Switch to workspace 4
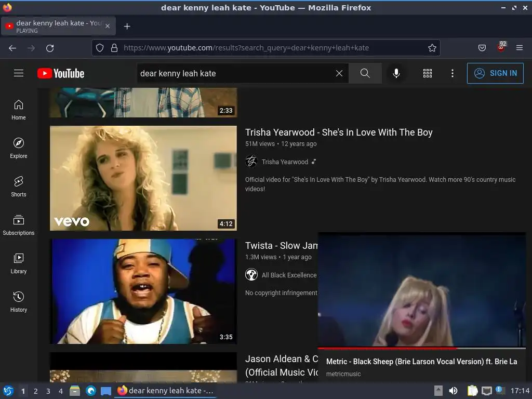The image size is (532, 399). click(x=61, y=391)
